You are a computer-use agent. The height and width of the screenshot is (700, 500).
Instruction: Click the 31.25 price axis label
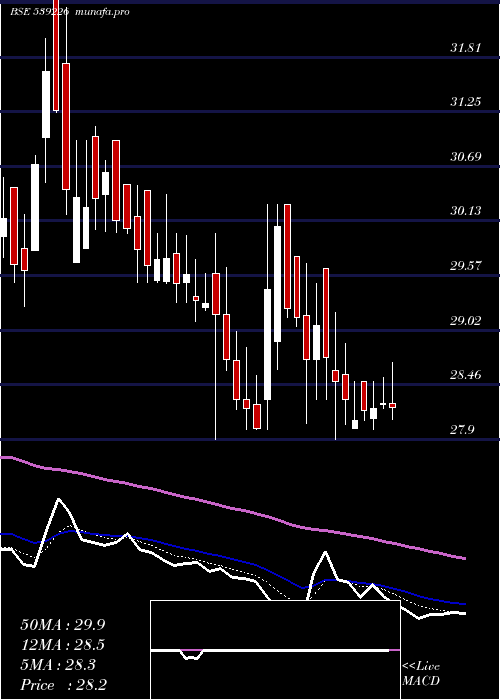pos(466,102)
